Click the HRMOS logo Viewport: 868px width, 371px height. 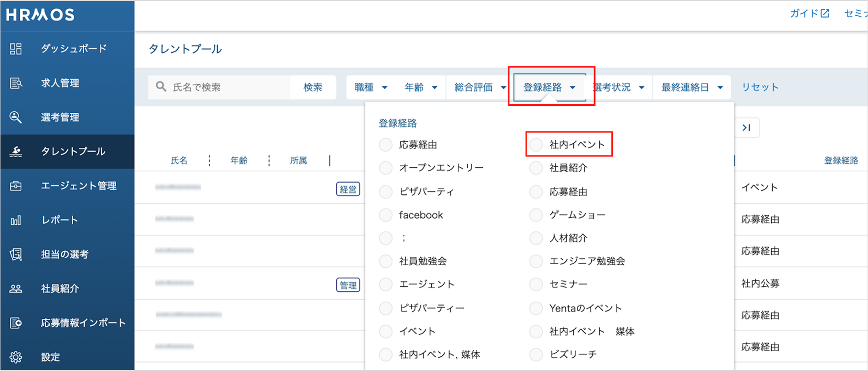(40, 15)
